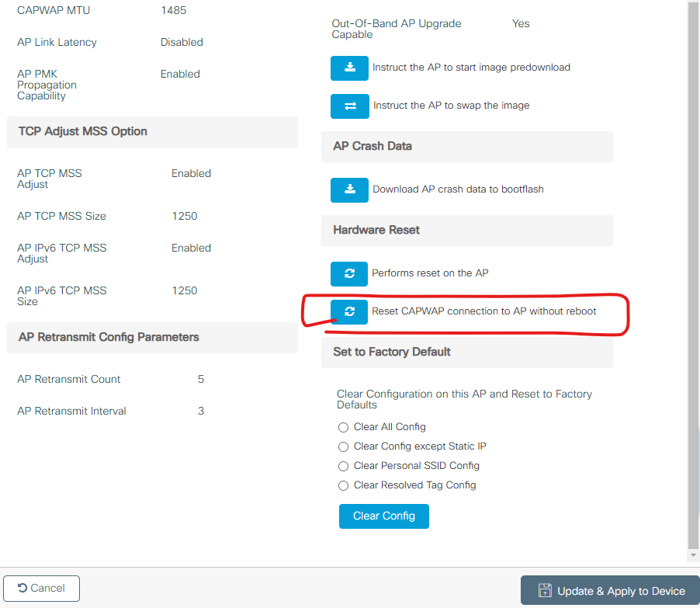The image size is (700, 608).
Task: Click Out-Of-Band AP Upgrade Capable Yes value
Action: (521, 23)
